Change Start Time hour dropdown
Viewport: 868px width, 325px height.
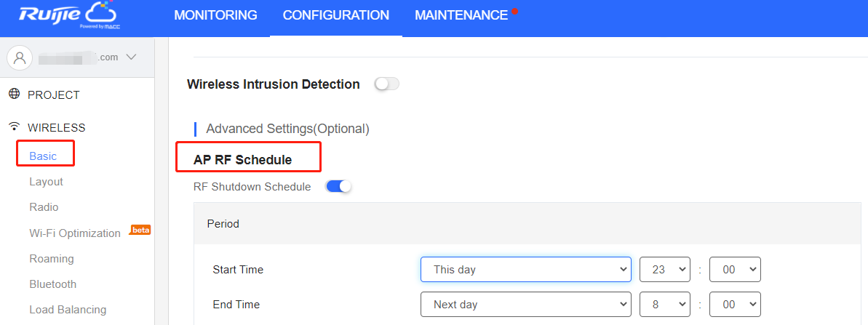(x=664, y=269)
